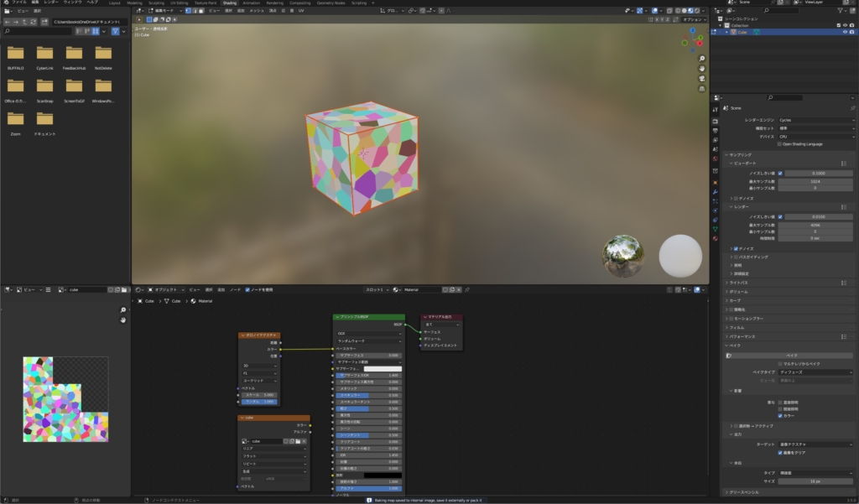This screenshot has height=504, width=859.
Task: Click the file browser back arrow
Action: [7, 22]
